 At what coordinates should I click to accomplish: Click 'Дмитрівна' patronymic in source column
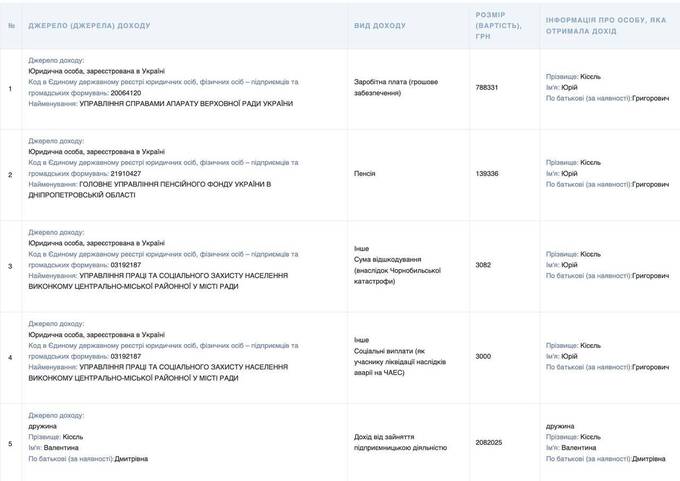point(131,459)
